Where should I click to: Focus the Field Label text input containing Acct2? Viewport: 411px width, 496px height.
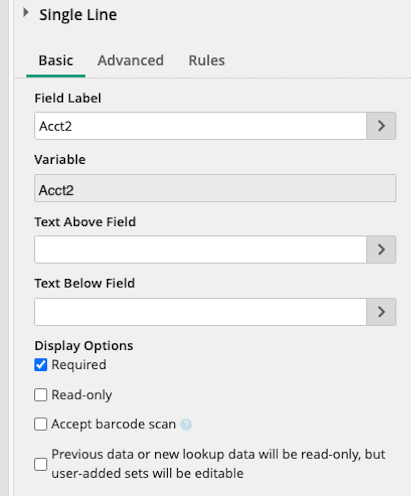point(200,126)
